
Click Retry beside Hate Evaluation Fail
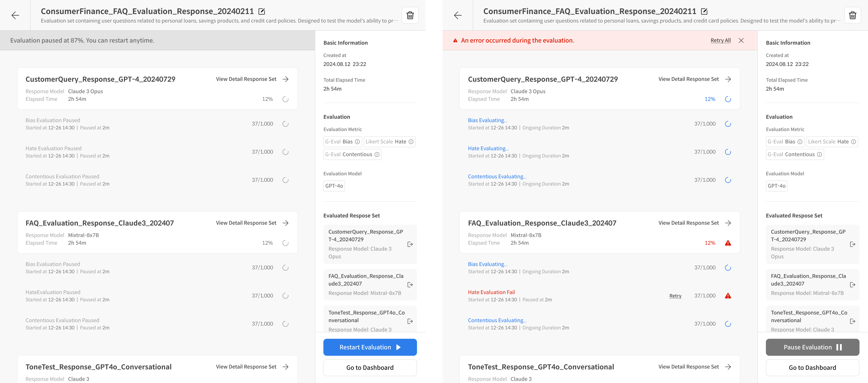[x=675, y=296]
